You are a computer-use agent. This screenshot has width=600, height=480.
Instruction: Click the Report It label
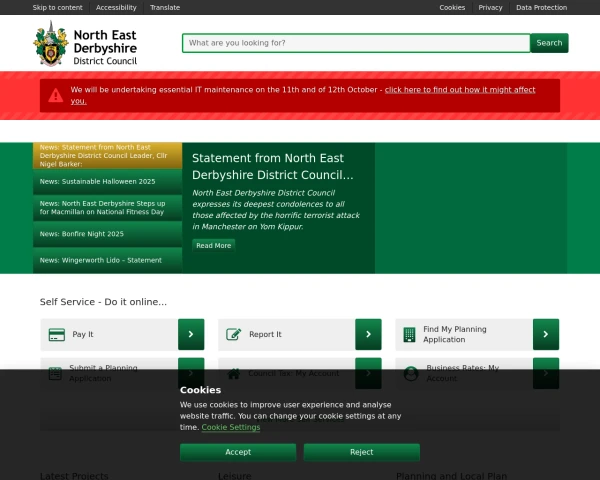(x=265, y=334)
